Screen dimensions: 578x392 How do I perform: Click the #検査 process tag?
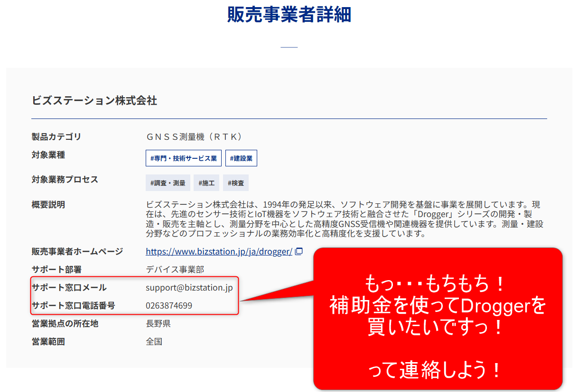pos(236,183)
